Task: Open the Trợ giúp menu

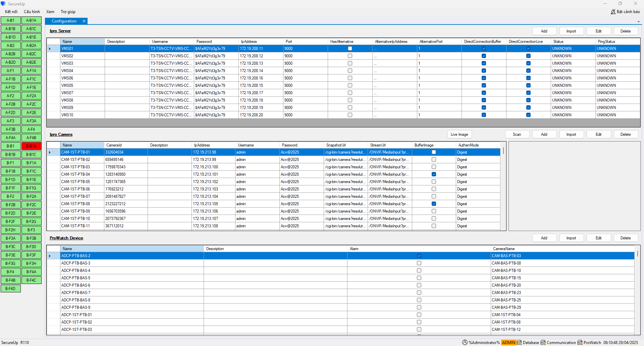Action: (x=68, y=12)
